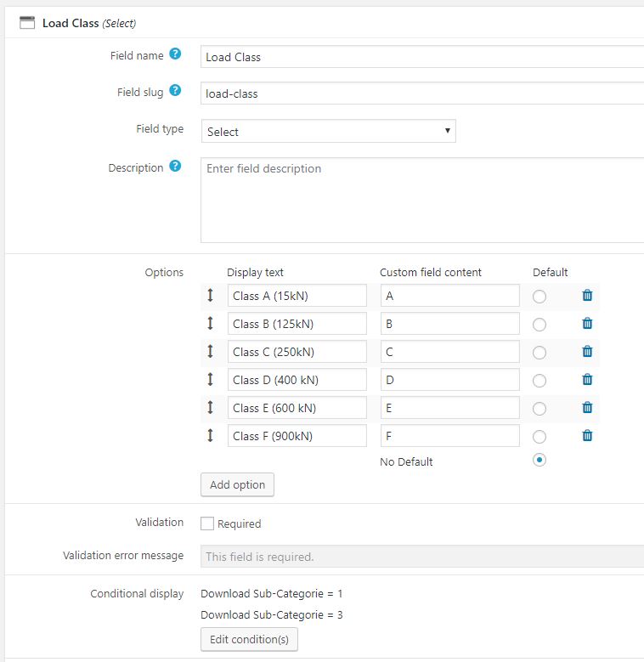Remove the Class F (900kN) option
The image size is (644, 662).
point(587,436)
